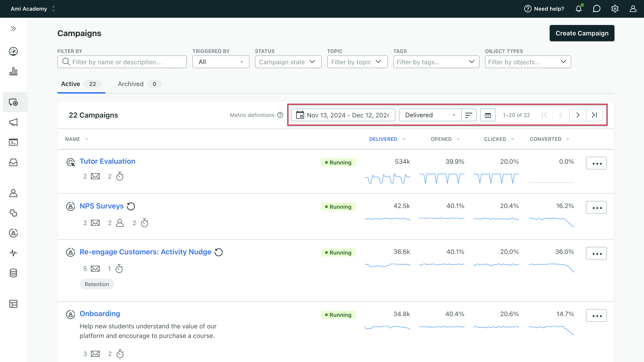
Task: Open the terminal-style sidebar icon
Action: pyautogui.click(x=13, y=142)
